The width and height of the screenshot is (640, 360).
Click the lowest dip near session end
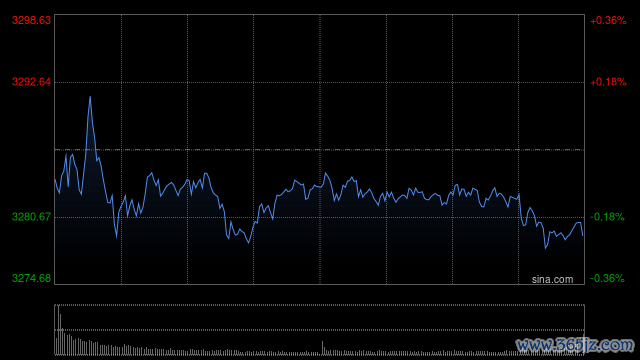point(546,247)
